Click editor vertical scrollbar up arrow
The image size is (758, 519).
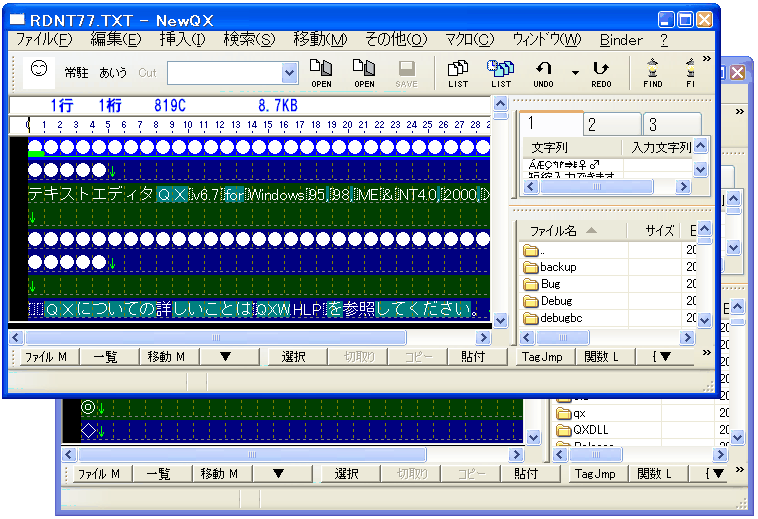[x=500, y=103]
